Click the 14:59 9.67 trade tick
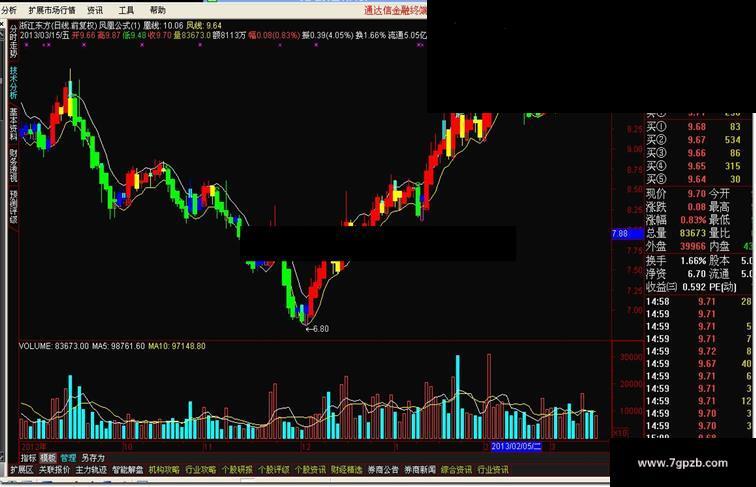The width and height of the screenshot is (756, 487). tap(699, 364)
